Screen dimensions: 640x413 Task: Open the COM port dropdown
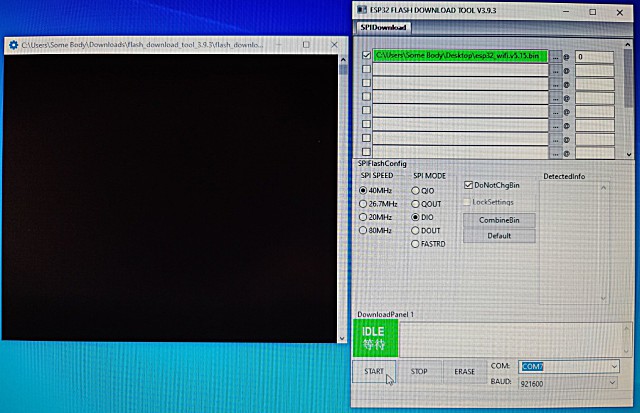pyautogui.click(x=614, y=366)
